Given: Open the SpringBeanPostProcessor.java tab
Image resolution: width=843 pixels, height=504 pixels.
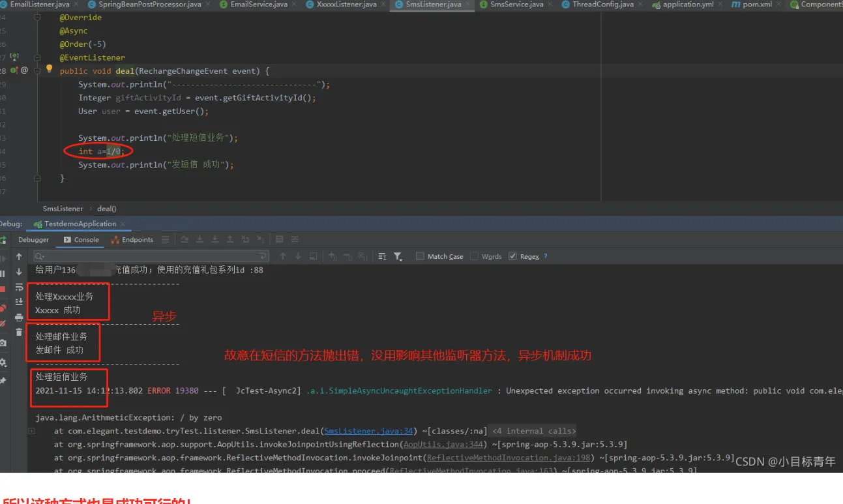Looking at the screenshot, I should [149, 5].
